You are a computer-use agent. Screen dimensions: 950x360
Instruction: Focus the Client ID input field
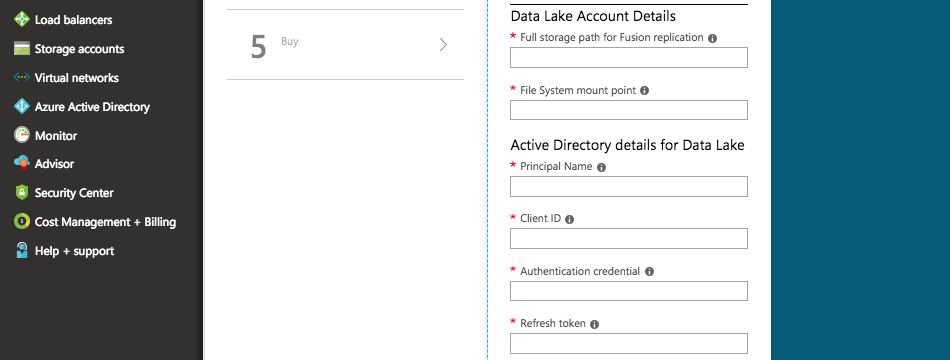click(x=629, y=239)
